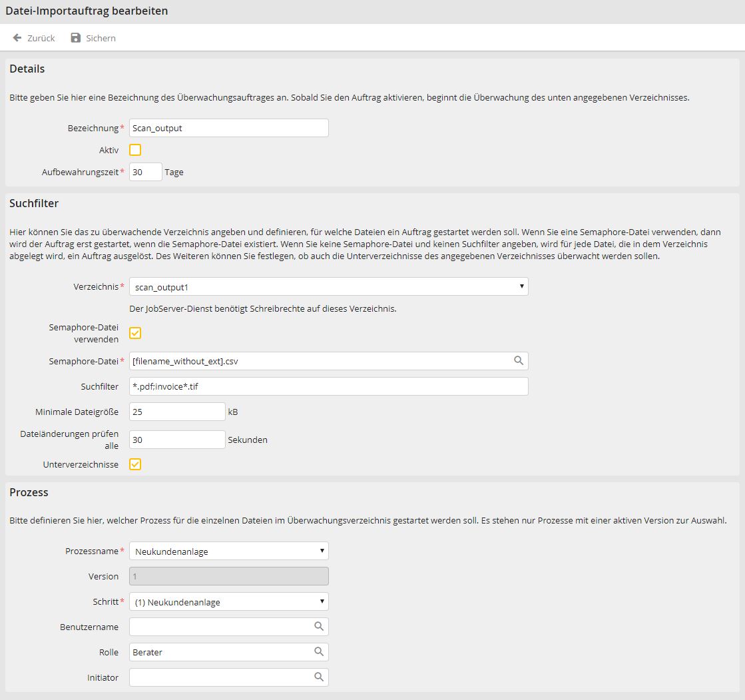Open the search lookup for Semaphore-Datei

tap(518, 360)
